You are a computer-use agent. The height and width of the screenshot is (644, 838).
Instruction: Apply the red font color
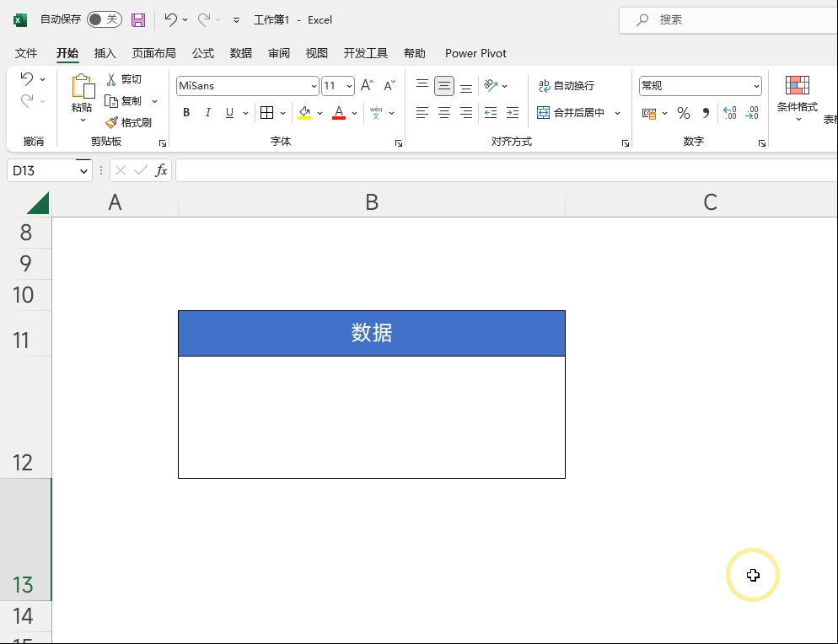point(339,113)
